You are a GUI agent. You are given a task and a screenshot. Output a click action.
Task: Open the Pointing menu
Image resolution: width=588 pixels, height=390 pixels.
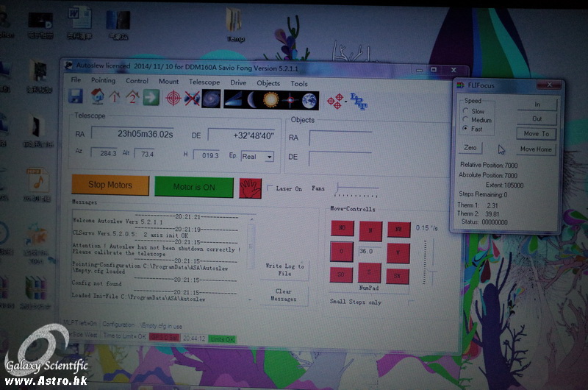tap(103, 81)
